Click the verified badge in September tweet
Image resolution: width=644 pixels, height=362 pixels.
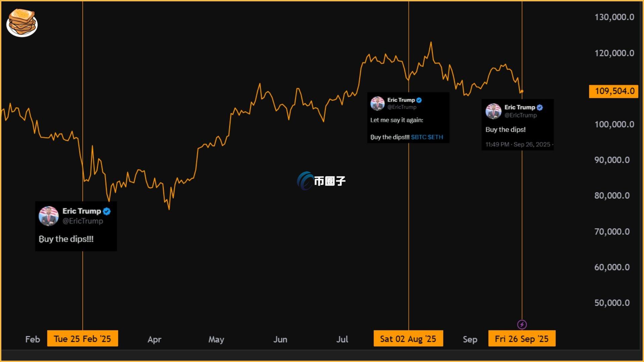click(540, 107)
